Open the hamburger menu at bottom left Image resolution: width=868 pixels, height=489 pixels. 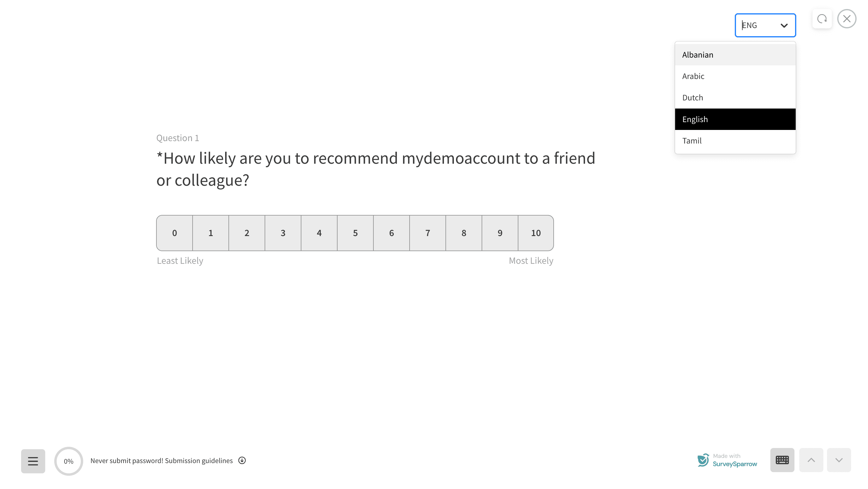(33, 461)
